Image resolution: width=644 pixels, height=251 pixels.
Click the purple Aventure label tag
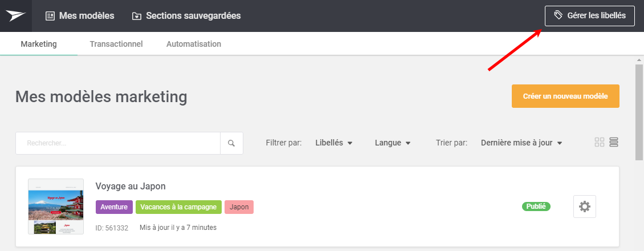114,207
